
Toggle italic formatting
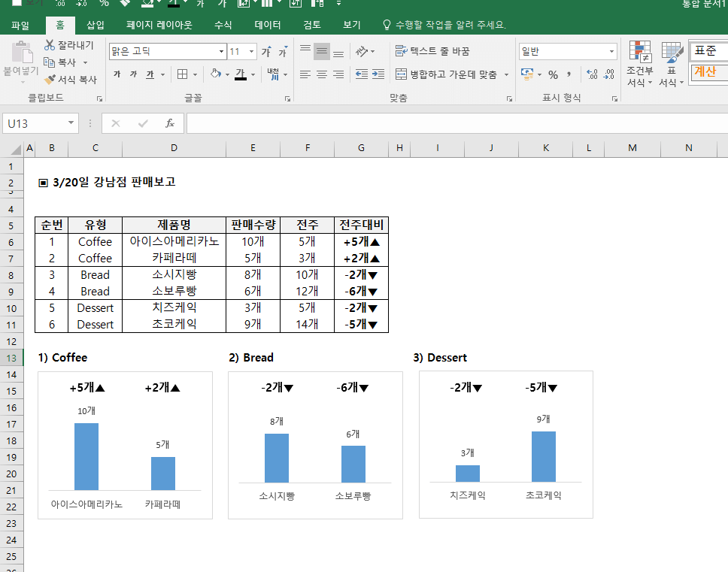pyautogui.click(x=133, y=74)
